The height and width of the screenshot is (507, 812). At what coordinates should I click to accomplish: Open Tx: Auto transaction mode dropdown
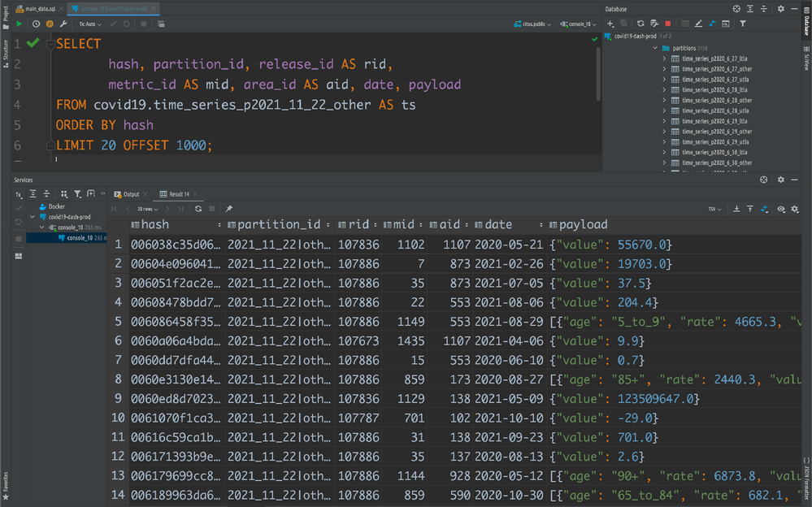click(89, 24)
